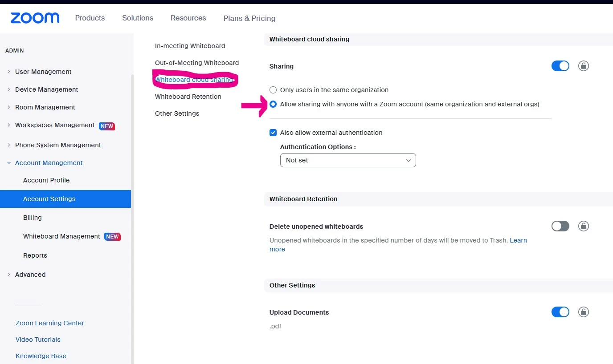Click the ADMIN heading in sidebar
This screenshot has height=364, width=613.
(x=15, y=51)
